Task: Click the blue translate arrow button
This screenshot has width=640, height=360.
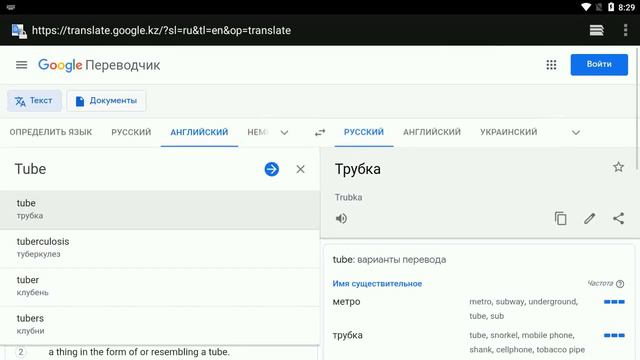Action: 271,169
